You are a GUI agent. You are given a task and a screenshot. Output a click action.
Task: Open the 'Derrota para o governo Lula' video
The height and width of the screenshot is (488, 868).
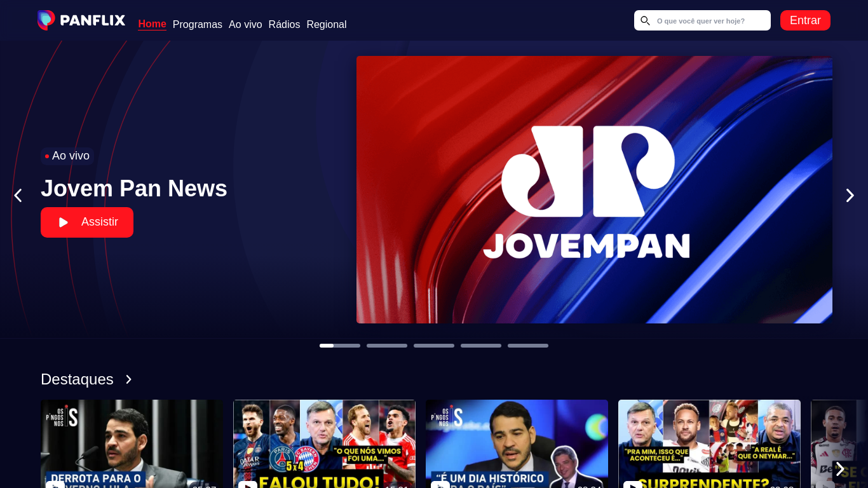pos(132,444)
